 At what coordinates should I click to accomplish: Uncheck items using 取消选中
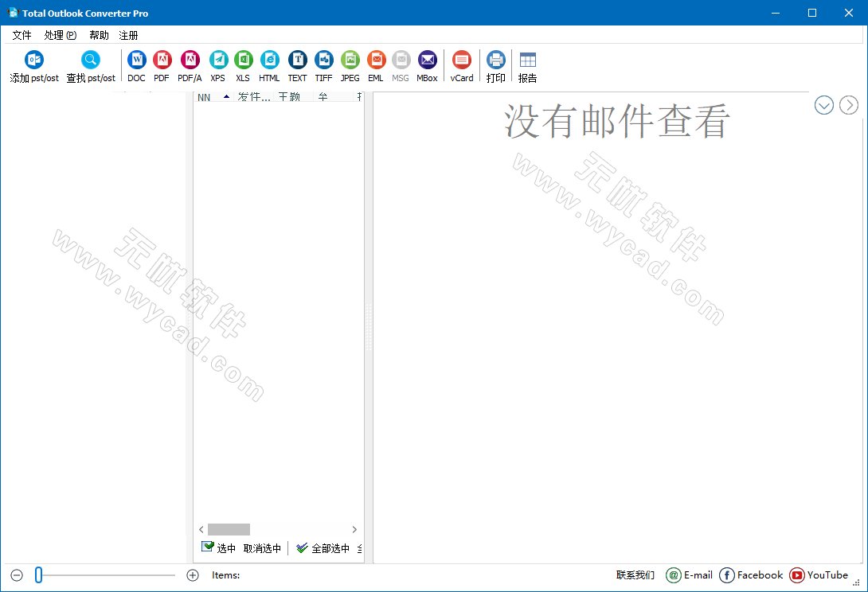[x=262, y=548]
